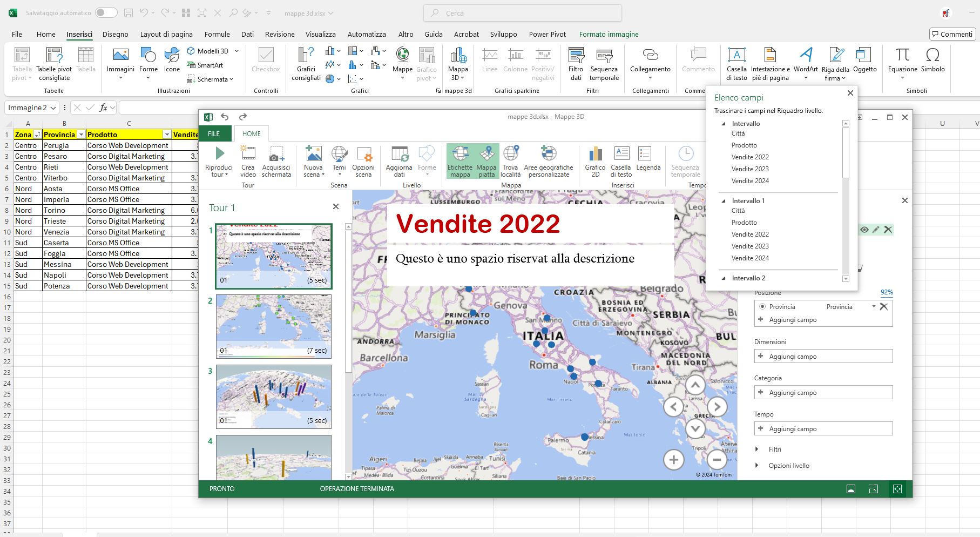Click Cerca search box in Excel
The image size is (980, 537).
click(523, 13)
